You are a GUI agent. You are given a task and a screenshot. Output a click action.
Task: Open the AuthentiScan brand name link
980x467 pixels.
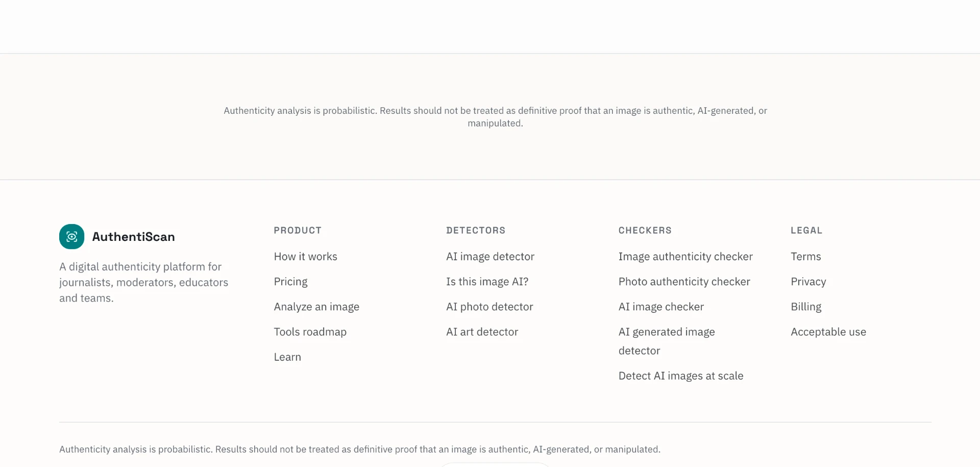point(133,237)
